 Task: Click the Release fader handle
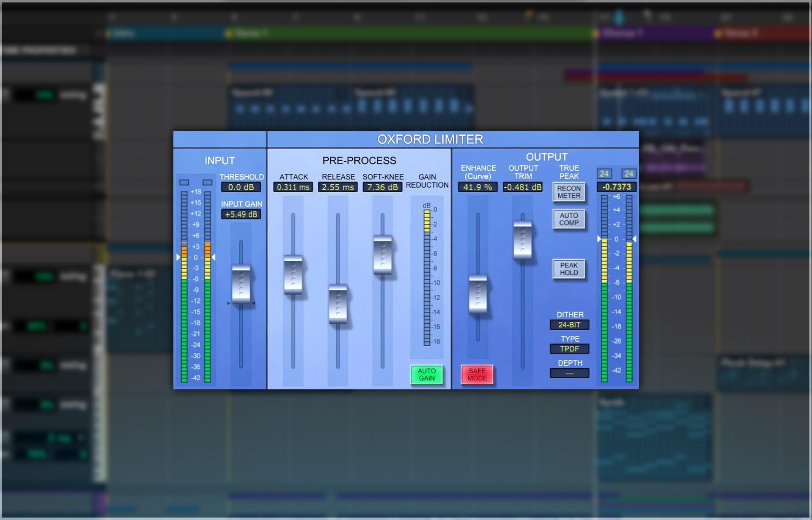coord(338,304)
